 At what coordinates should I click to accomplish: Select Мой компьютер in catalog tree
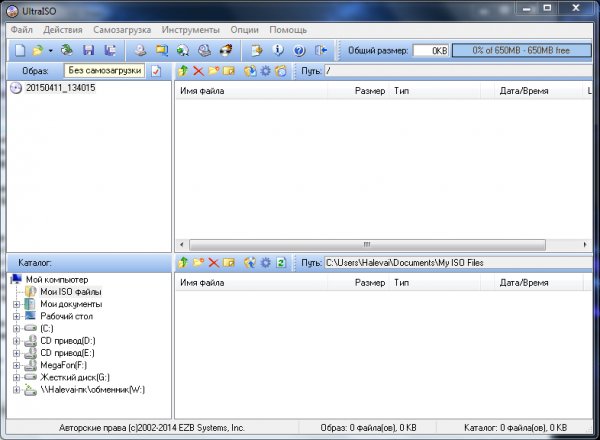pyautogui.click(x=57, y=280)
